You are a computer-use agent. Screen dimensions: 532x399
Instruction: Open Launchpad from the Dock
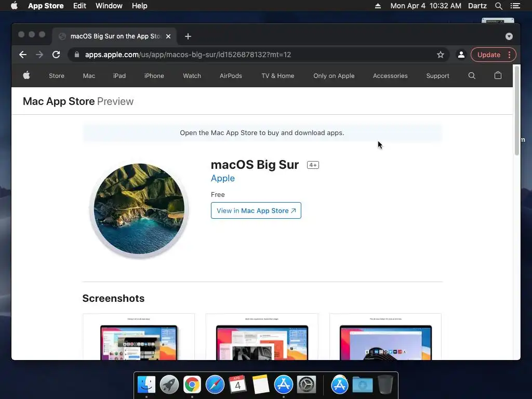[x=169, y=385]
